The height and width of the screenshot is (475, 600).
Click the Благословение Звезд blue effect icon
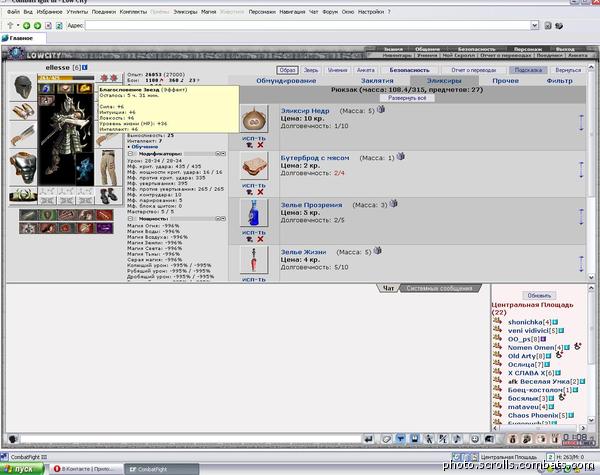pyautogui.click(x=46, y=89)
